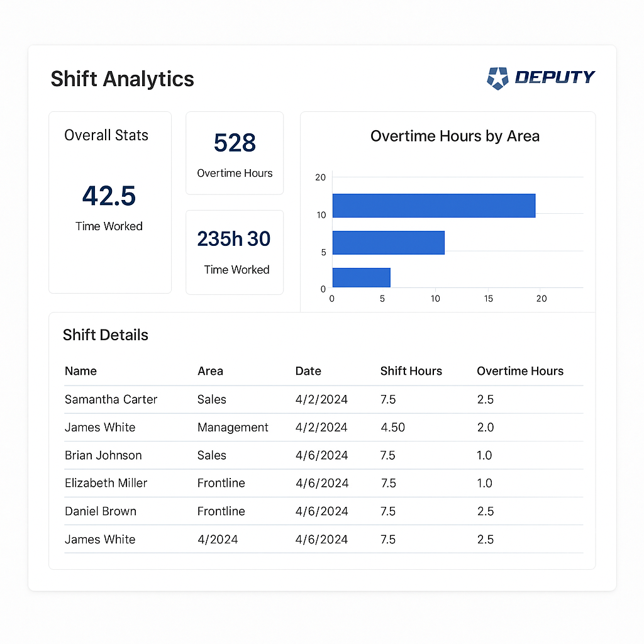644x644 pixels.
Task: Open the Area column options
Action: click(210, 371)
